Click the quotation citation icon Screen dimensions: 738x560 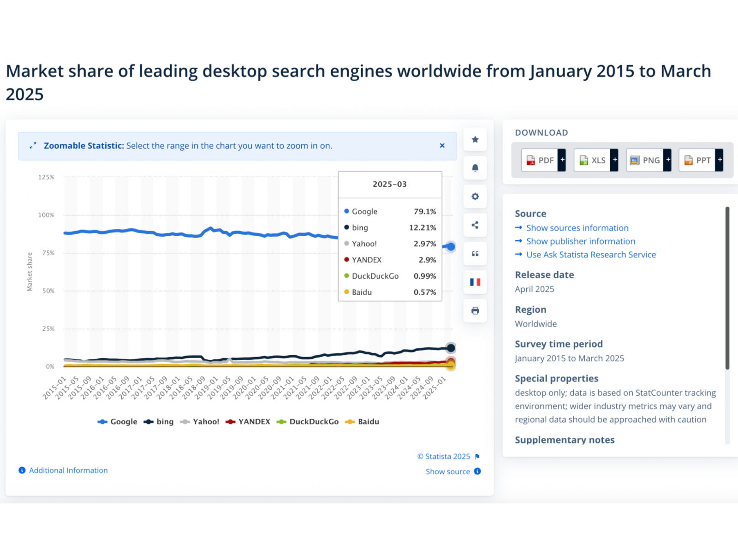475,254
